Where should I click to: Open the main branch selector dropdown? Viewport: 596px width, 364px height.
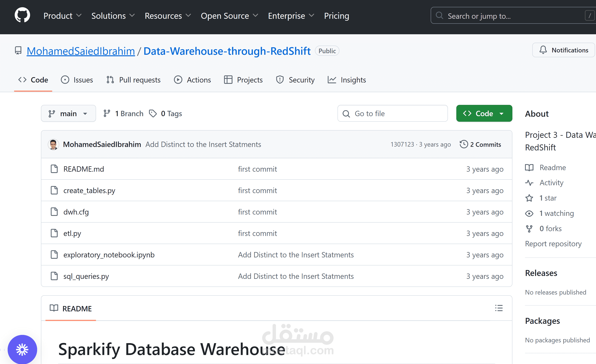pyautogui.click(x=68, y=113)
